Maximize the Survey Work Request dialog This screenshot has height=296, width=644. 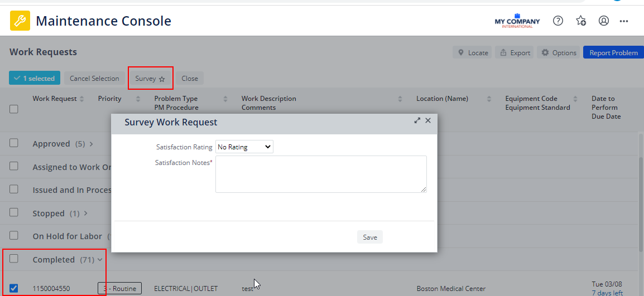[x=417, y=120]
